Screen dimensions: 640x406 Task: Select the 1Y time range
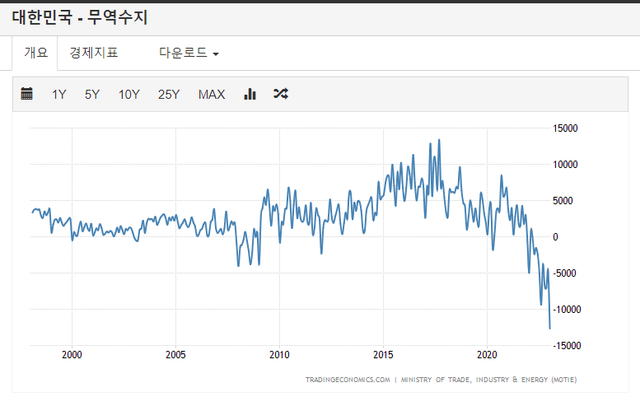pyautogui.click(x=59, y=95)
